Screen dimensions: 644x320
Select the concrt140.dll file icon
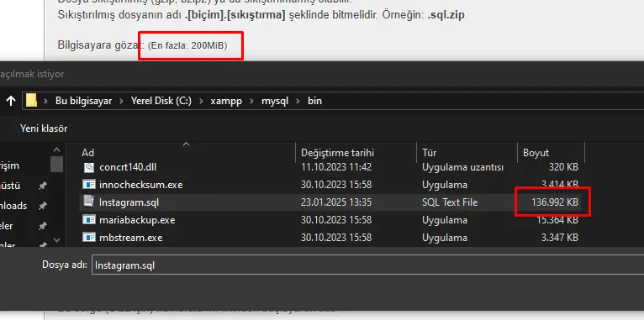[89, 167]
